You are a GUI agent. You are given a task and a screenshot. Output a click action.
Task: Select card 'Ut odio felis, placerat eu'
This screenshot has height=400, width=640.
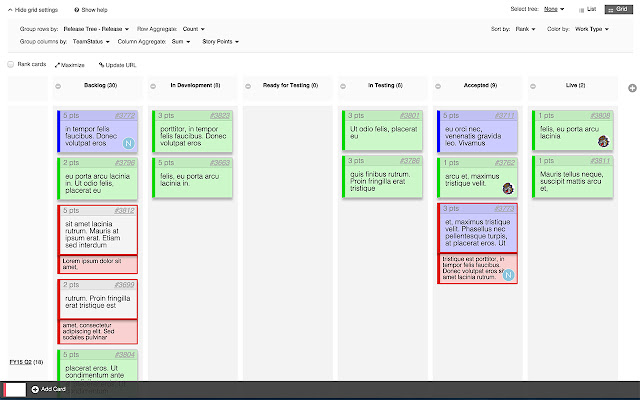point(382,131)
